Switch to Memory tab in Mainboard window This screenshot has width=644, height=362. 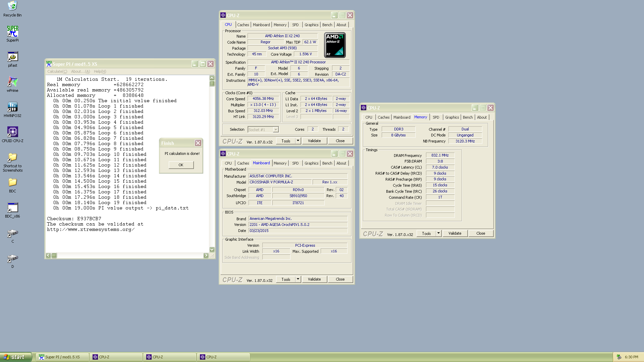click(280, 163)
